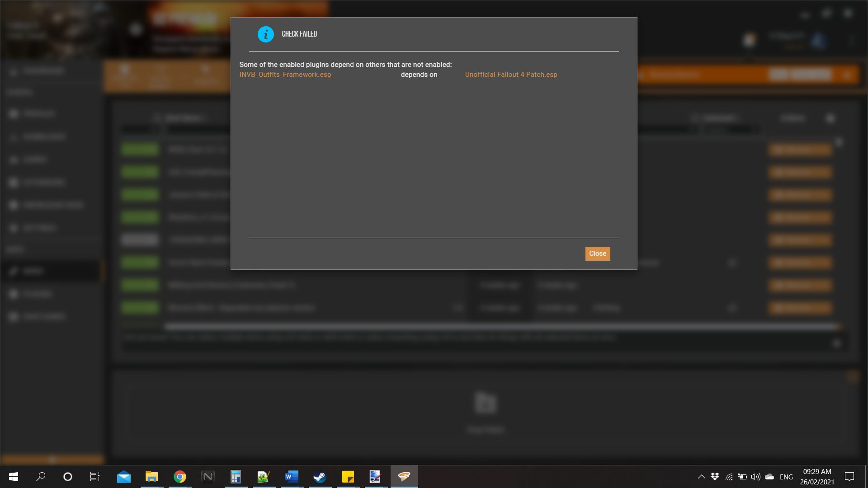Launch Cortana from the taskbar
The width and height of the screenshot is (868, 488).
68,477
